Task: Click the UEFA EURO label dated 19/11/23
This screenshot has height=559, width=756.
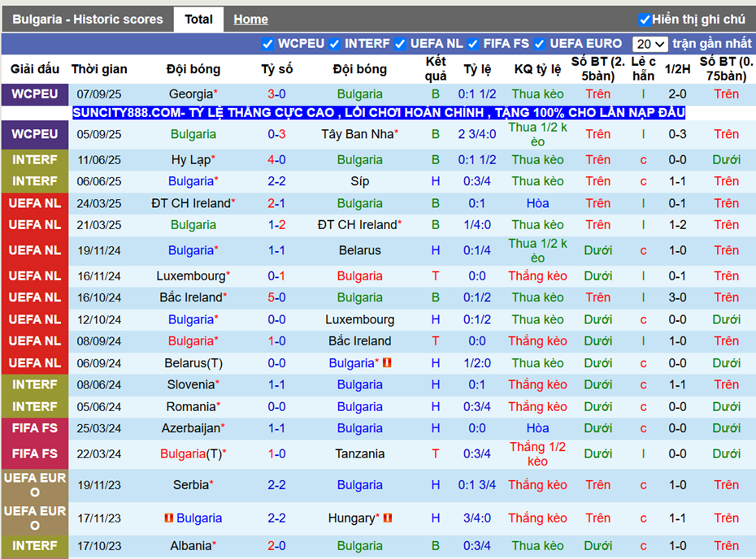Action: [35, 485]
